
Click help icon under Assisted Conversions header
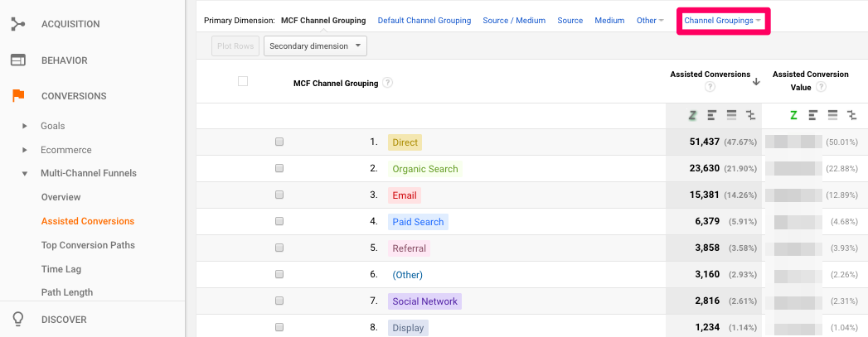tap(710, 87)
